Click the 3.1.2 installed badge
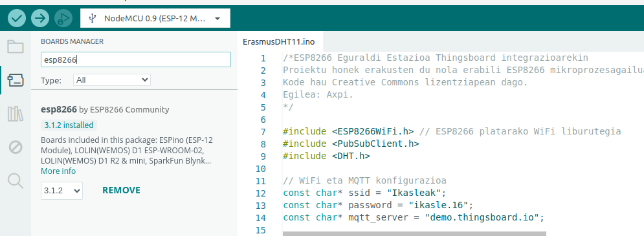The width and height of the screenshot is (644, 236). click(69, 125)
